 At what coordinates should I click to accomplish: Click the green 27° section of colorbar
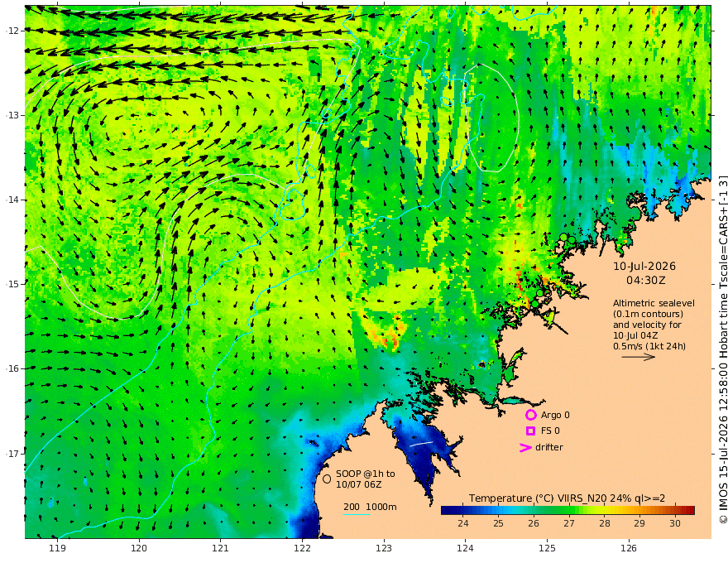(x=569, y=510)
